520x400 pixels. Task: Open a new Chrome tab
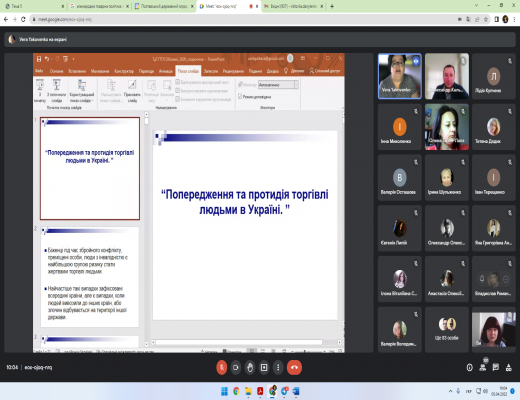click(x=332, y=6)
